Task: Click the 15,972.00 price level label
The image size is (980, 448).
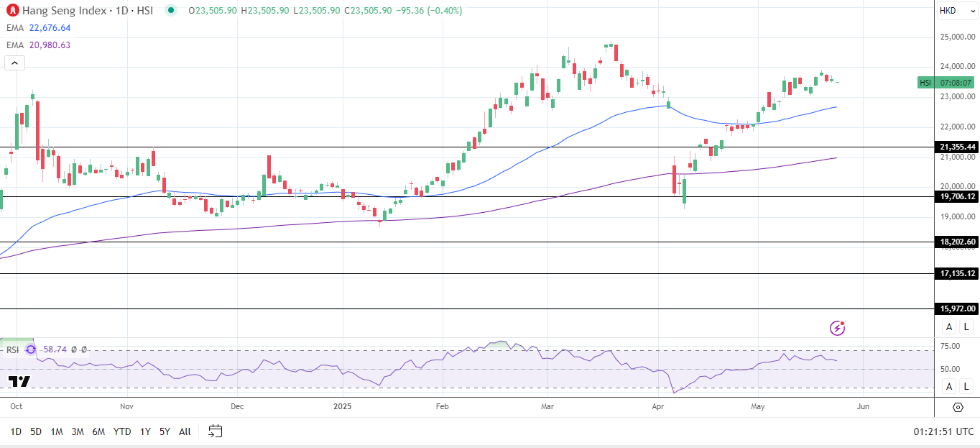Action: (x=957, y=309)
